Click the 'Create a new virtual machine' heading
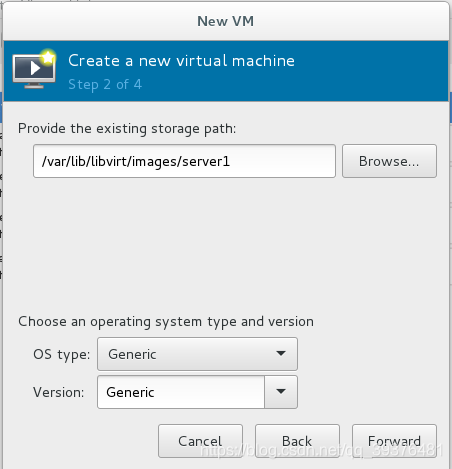Screen dimensions: 452x469 coord(181,61)
